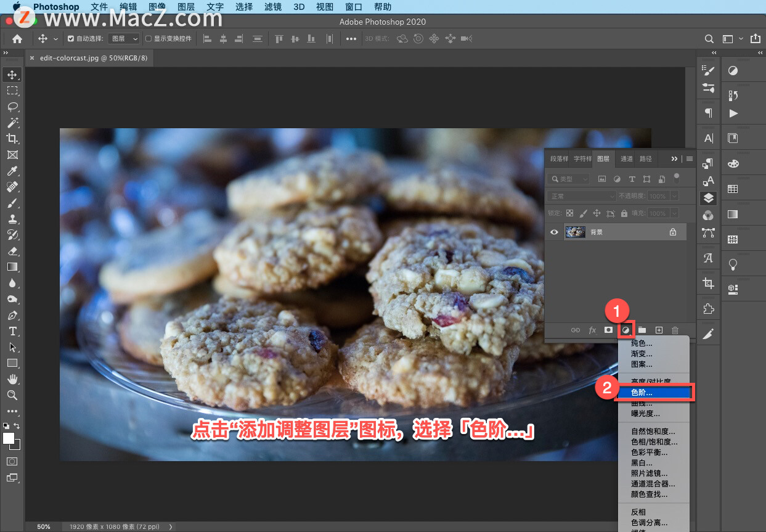Select the Path Selection tool
The height and width of the screenshot is (532, 766).
(12, 347)
